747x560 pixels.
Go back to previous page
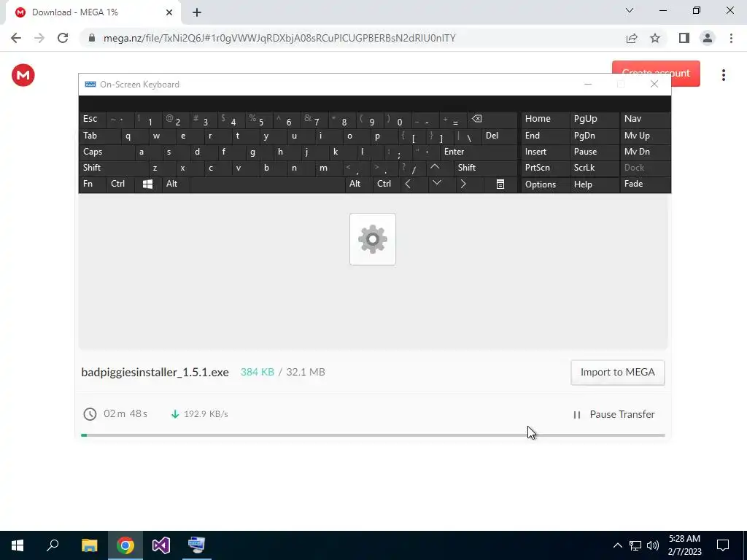(16, 38)
